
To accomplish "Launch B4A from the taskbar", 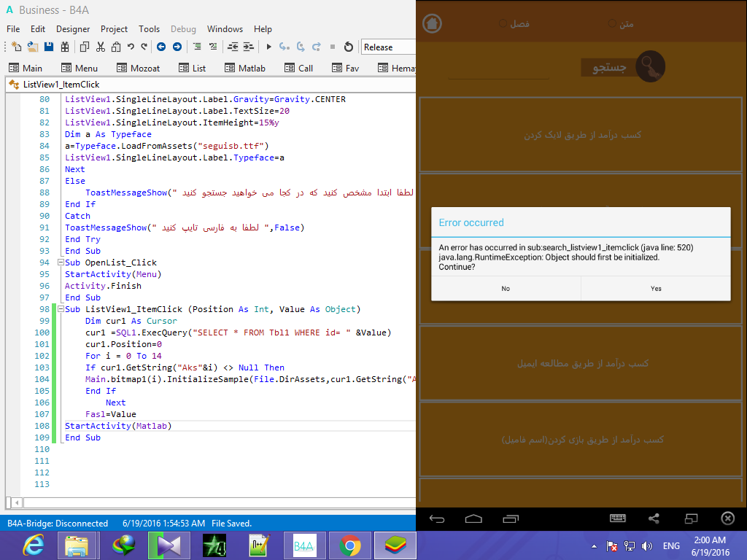I will click(x=304, y=545).
